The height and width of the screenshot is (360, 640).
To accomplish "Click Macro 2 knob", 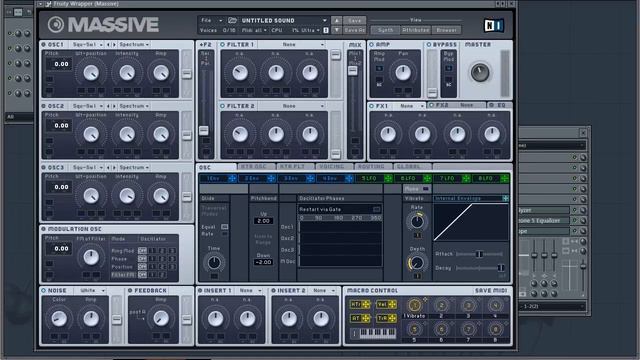I will 441,305.
